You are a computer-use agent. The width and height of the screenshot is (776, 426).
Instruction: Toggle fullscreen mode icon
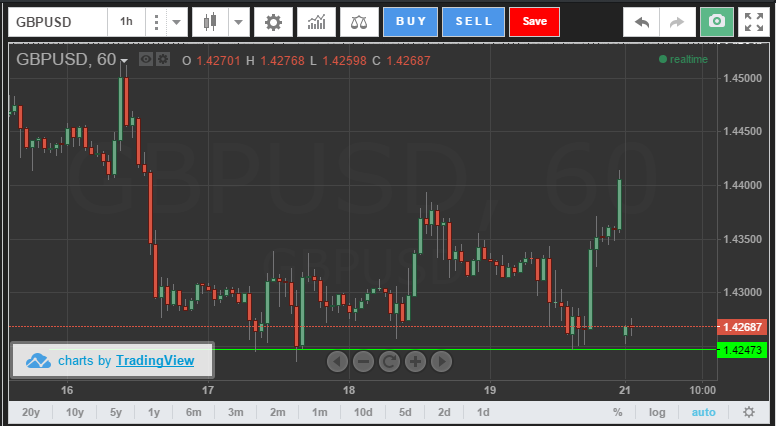[754, 22]
